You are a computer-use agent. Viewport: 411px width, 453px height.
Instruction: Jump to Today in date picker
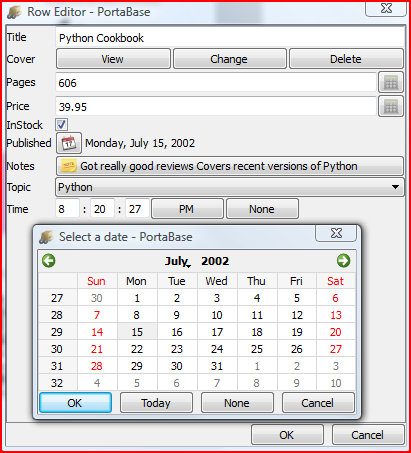[156, 403]
